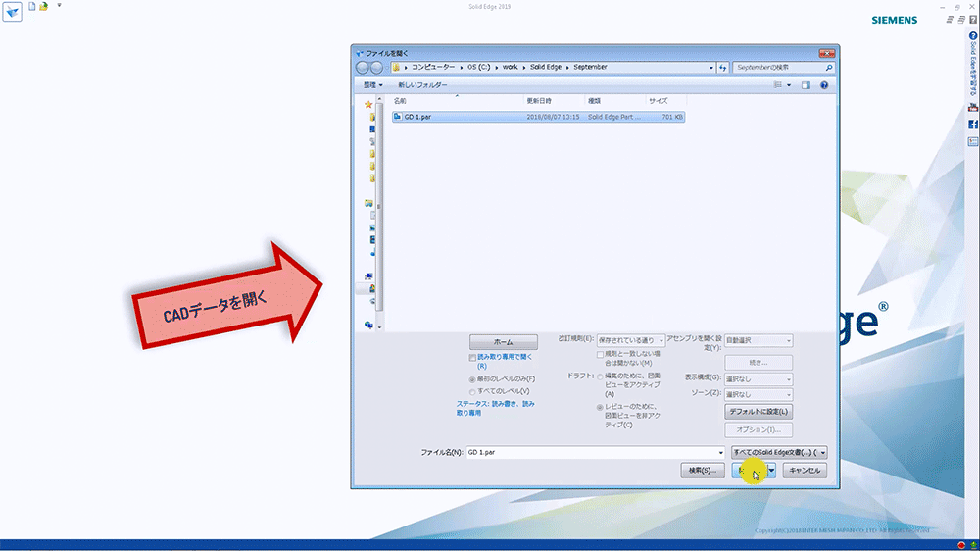Click the Solid Edge help question mark icon

point(973,36)
